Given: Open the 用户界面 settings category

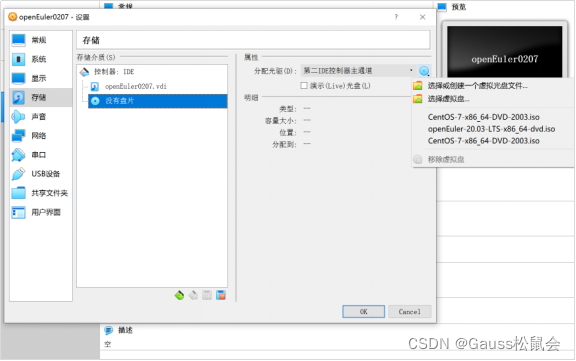Looking at the screenshot, I should coord(40,212).
